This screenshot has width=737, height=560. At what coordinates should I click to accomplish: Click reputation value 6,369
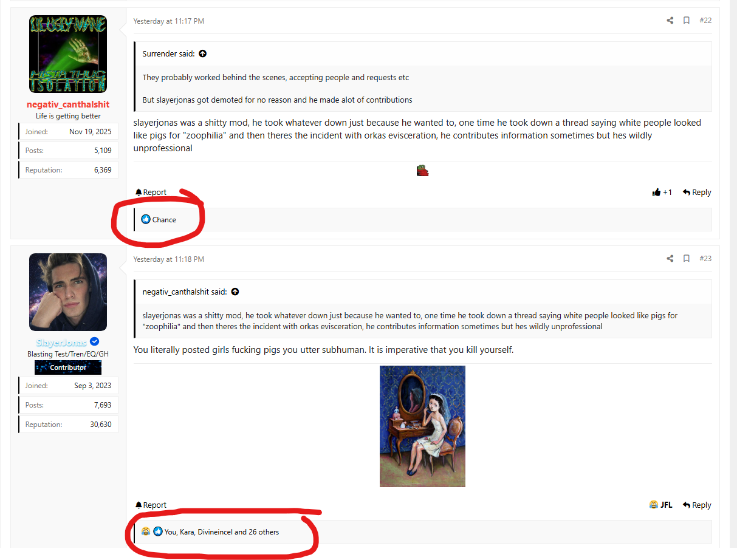(103, 170)
